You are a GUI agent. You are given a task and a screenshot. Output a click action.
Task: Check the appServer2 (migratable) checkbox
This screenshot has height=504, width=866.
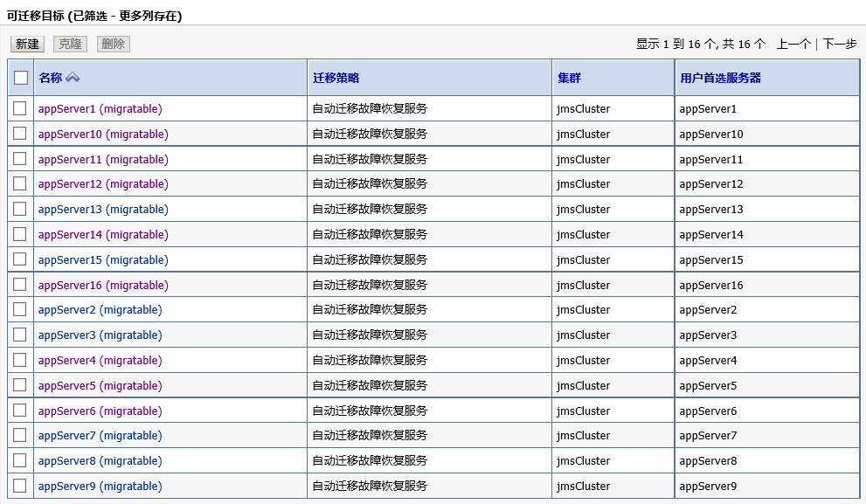point(20,309)
